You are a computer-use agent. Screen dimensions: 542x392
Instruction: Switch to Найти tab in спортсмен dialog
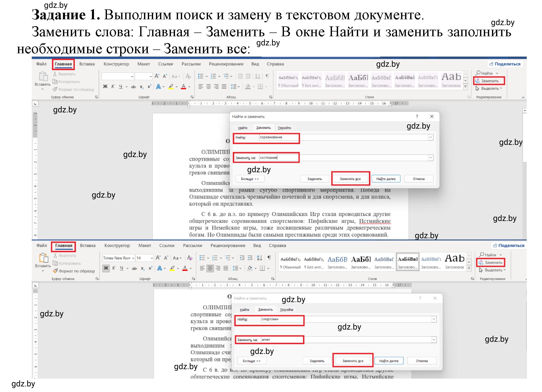pos(244,310)
